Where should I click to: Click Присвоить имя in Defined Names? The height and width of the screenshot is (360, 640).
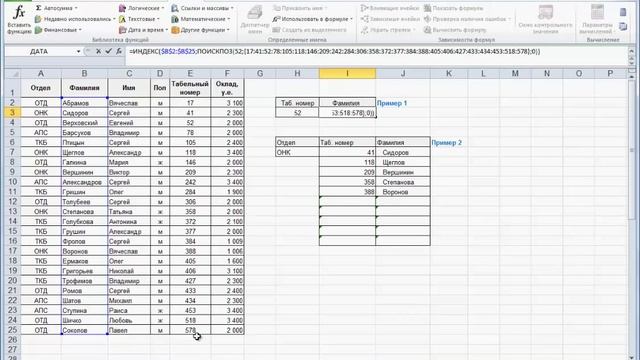point(300,8)
